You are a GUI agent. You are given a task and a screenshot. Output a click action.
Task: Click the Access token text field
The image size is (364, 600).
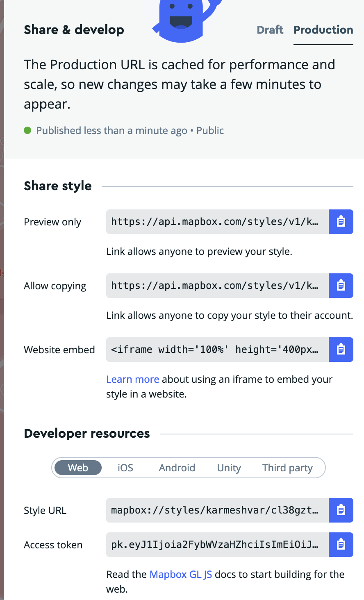(x=217, y=545)
